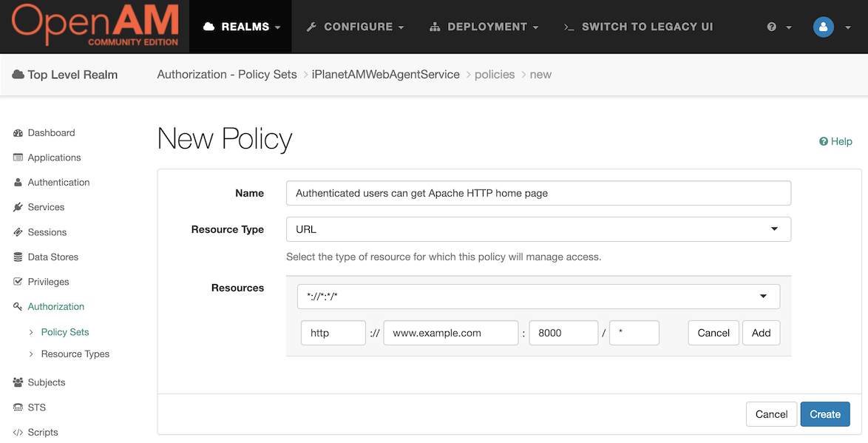The width and height of the screenshot is (868, 443).
Task: Expand the user account dropdown caret
Action: [x=847, y=27]
